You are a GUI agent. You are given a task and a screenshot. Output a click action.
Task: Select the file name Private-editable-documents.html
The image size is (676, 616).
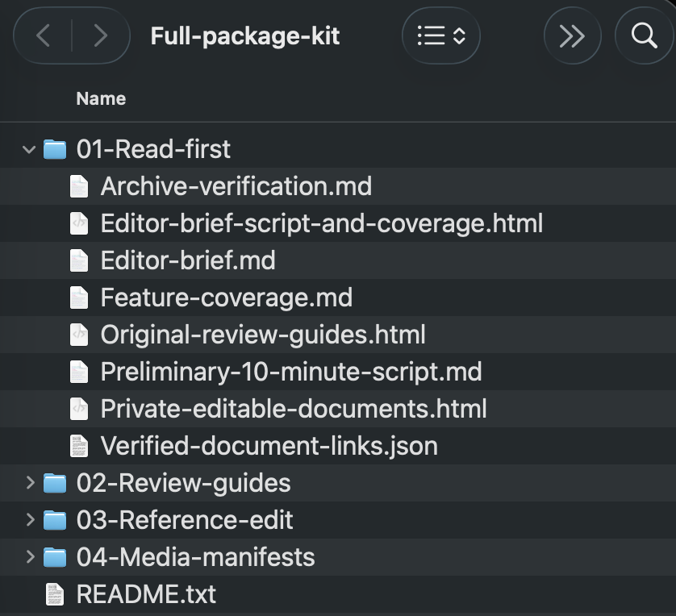coord(294,408)
